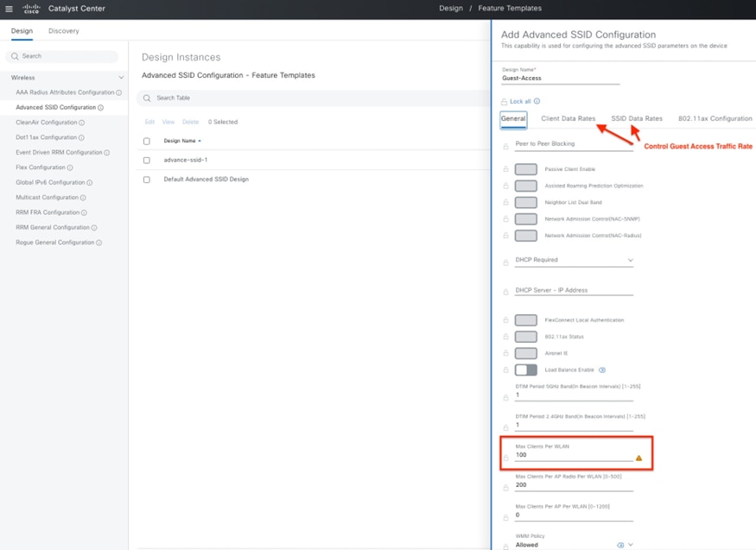This screenshot has width=756, height=550.
Task: Click the info icon next to Lock all
Action: click(536, 100)
